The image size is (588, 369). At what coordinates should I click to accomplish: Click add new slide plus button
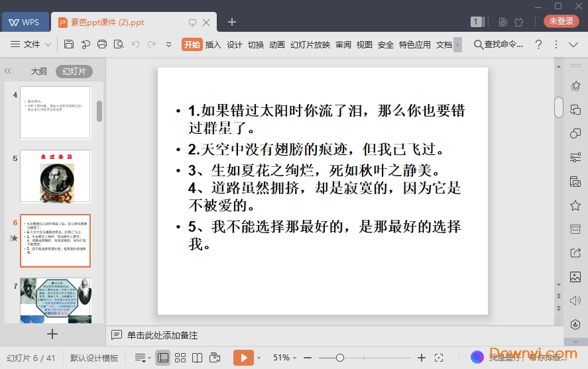tap(52, 334)
